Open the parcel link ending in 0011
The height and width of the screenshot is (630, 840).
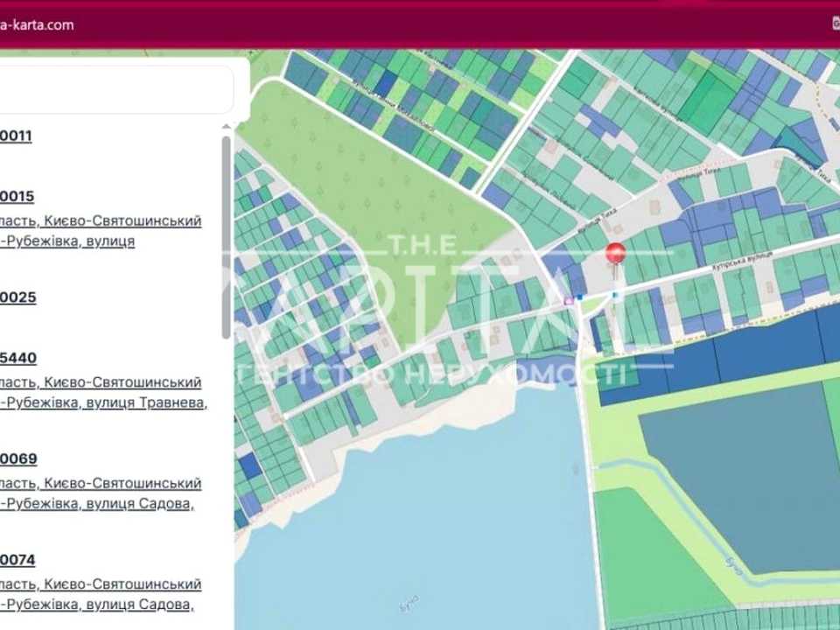coord(16,136)
